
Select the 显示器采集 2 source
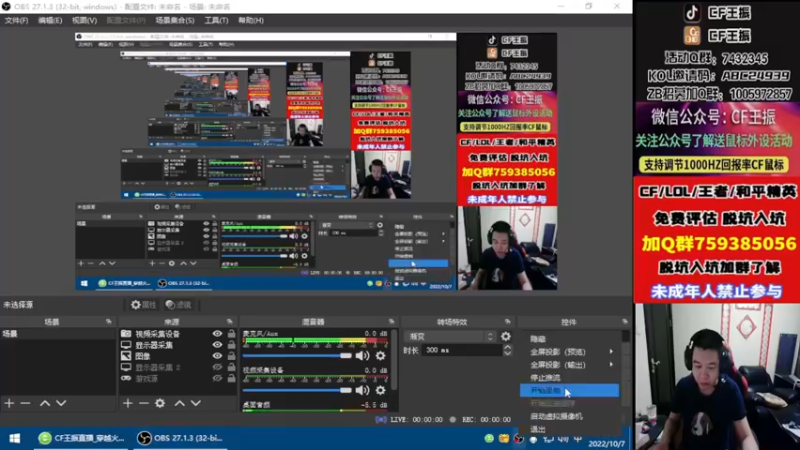tap(157, 367)
